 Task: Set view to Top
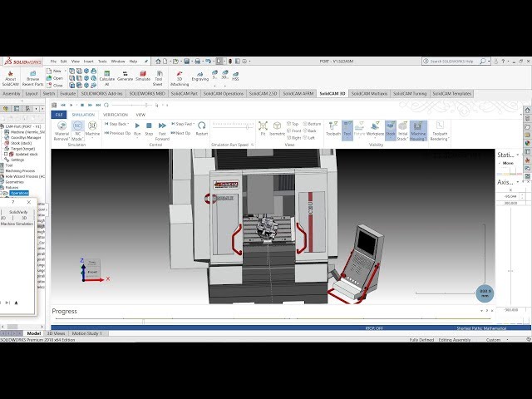293,124
